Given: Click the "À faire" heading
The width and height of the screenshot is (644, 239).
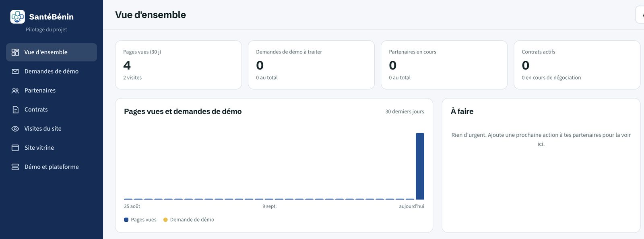Looking at the screenshot, I should coord(462,111).
